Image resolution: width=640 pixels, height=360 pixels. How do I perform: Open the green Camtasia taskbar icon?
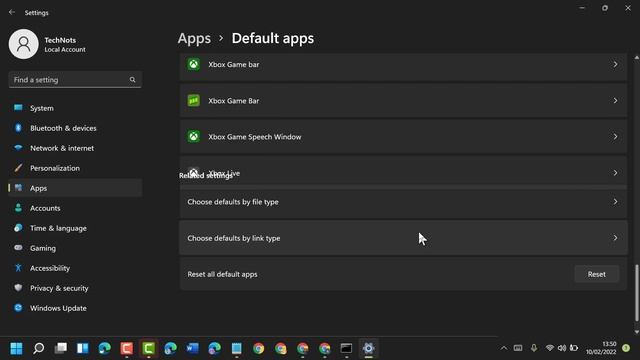click(x=149, y=349)
